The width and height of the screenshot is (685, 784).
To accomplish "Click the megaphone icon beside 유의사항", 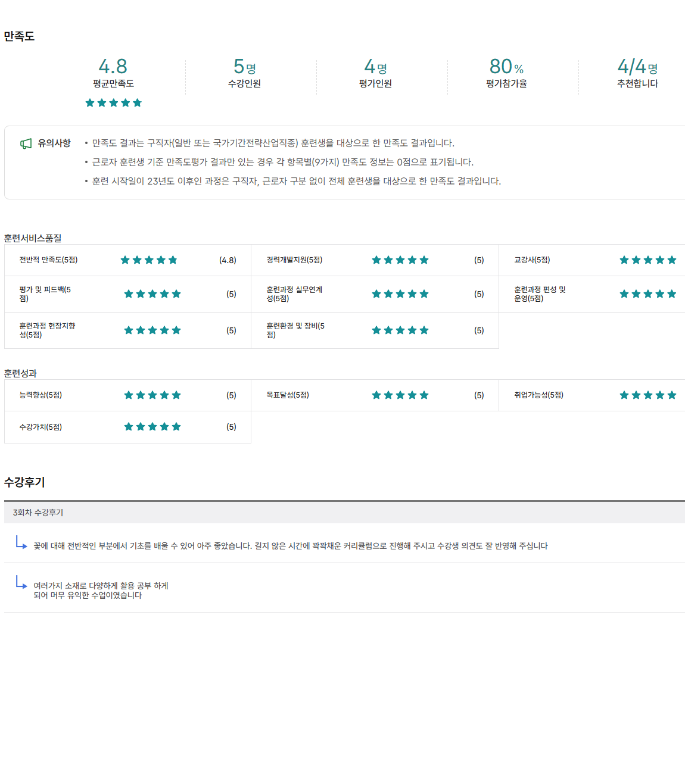I will [x=26, y=143].
